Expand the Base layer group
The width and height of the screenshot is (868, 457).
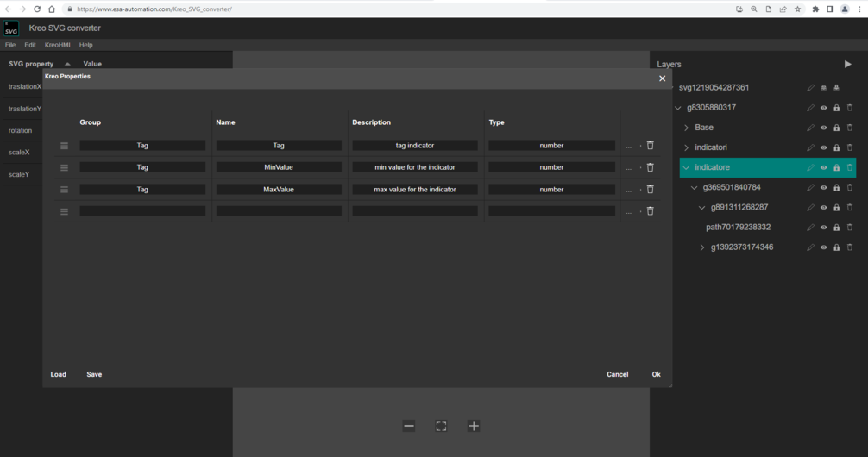point(687,128)
